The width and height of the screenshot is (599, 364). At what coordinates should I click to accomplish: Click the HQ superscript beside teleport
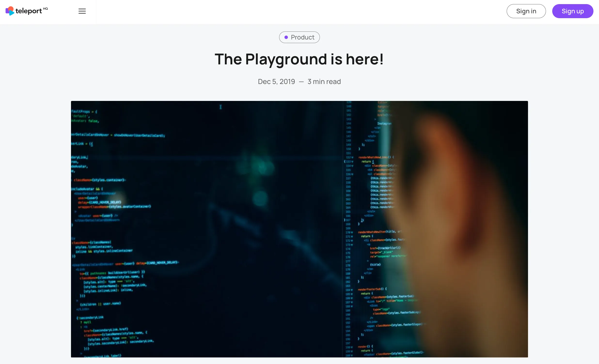point(46,8)
